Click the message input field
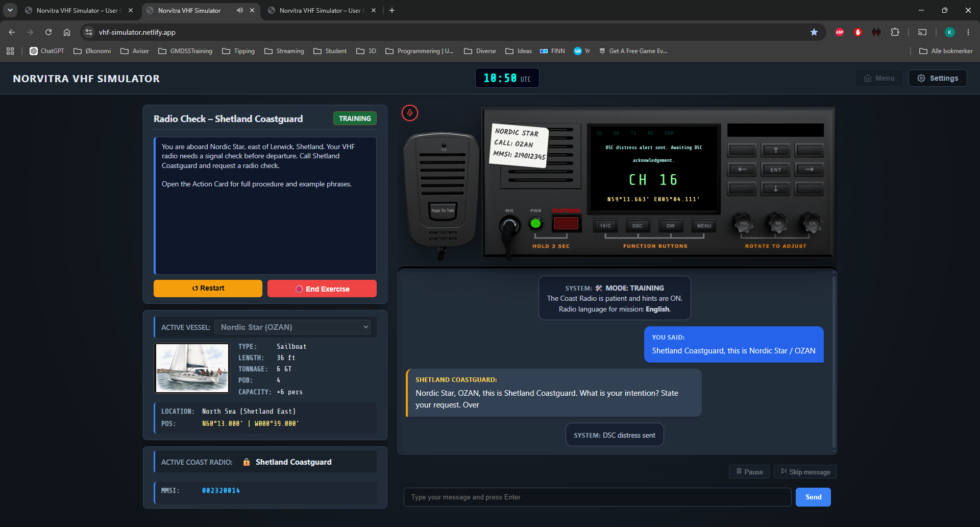Viewport: 980px width, 527px height. coord(597,497)
